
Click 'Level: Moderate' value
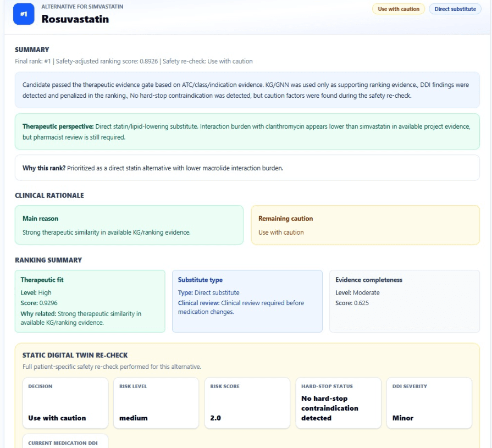tap(357, 292)
